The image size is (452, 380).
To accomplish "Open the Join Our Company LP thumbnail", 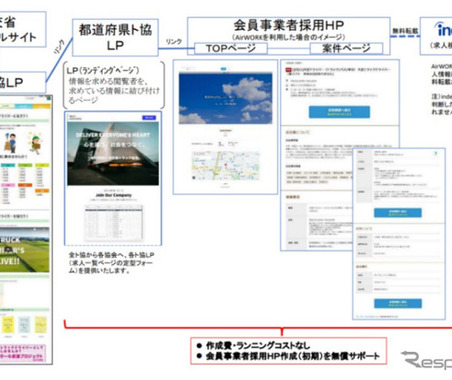I will [x=113, y=178].
